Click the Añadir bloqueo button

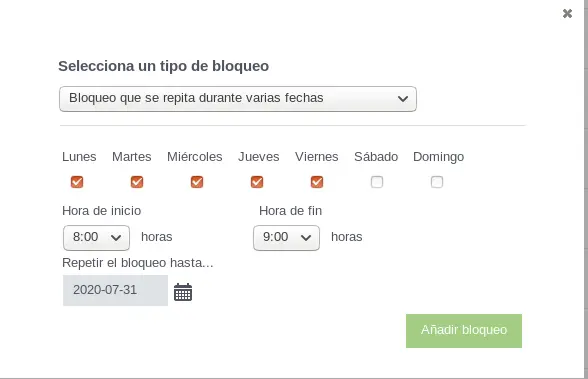464,331
